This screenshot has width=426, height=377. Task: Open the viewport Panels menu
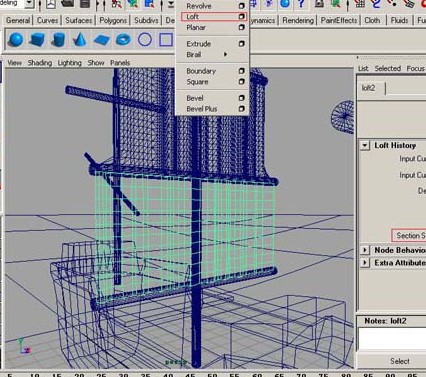pyautogui.click(x=120, y=63)
